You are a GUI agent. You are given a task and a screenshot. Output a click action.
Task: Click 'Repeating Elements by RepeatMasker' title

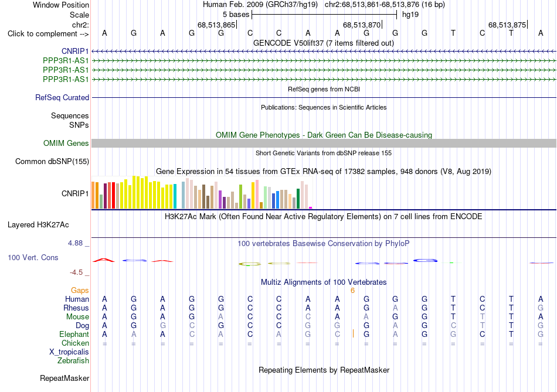[324, 370]
